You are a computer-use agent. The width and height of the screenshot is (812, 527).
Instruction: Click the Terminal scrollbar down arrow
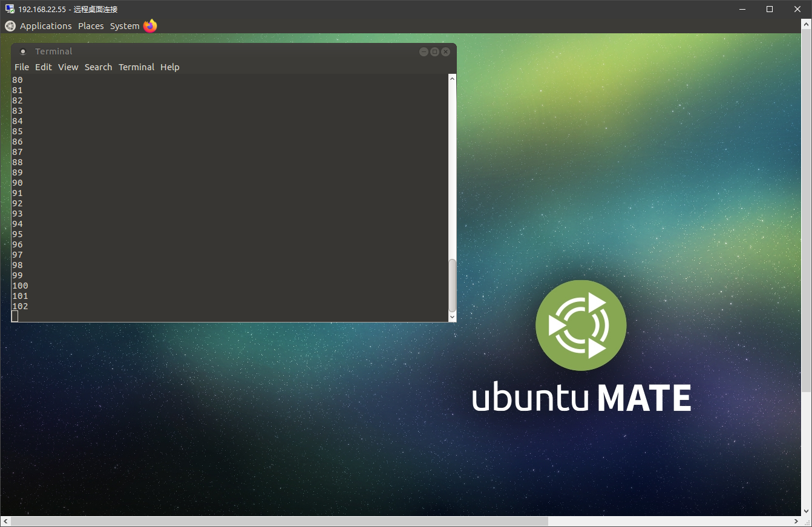coord(452,317)
